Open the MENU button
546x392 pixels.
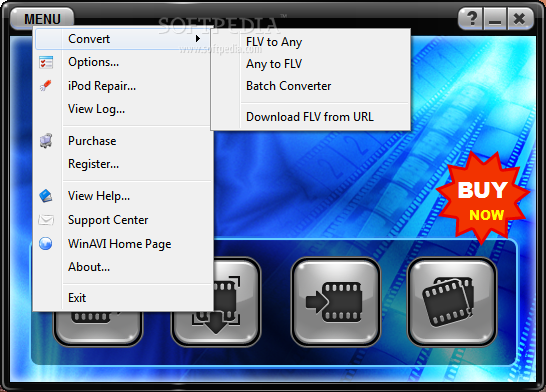(42, 18)
